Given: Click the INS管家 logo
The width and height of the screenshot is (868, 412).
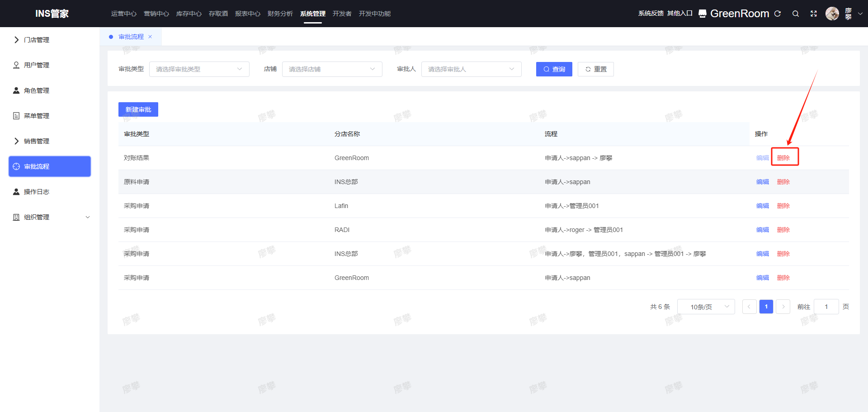Looking at the screenshot, I should tap(52, 14).
